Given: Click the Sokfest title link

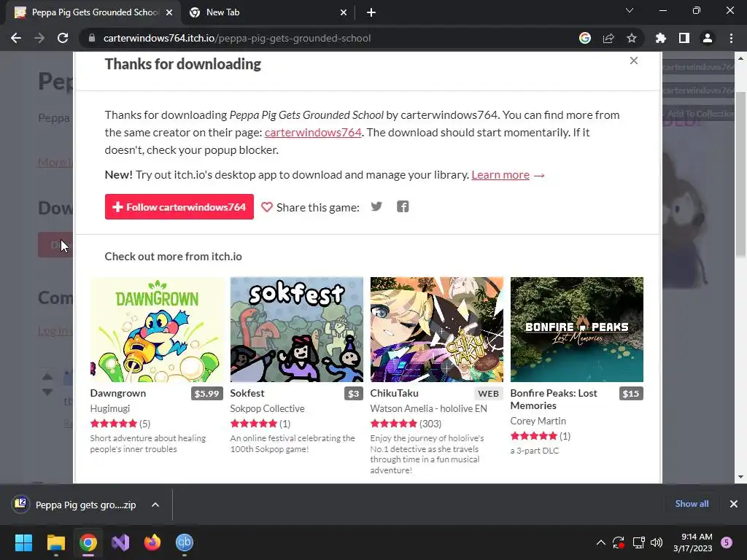Looking at the screenshot, I should point(247,393).
